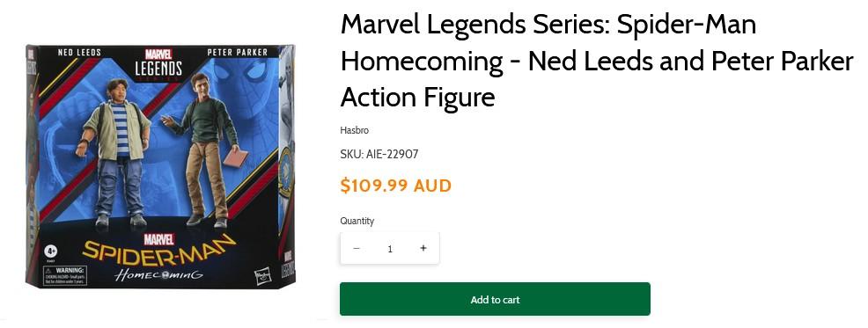Click the red Marvel logo above Spider-Man title
This screenshot has width=868, height=328.
(x=159, y=239)
